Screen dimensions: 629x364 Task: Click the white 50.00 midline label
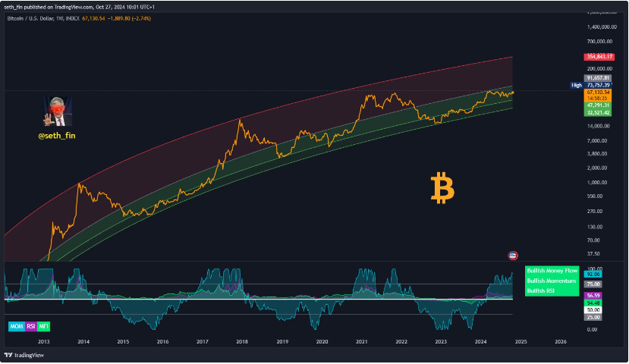pos(593,310)
